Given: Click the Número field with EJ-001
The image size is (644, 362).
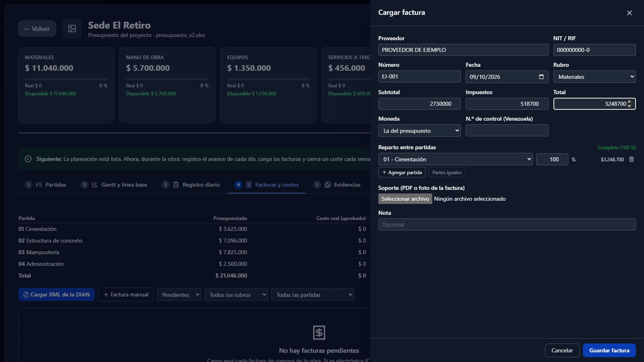Looking at the screenshot, I should [419, 76].
